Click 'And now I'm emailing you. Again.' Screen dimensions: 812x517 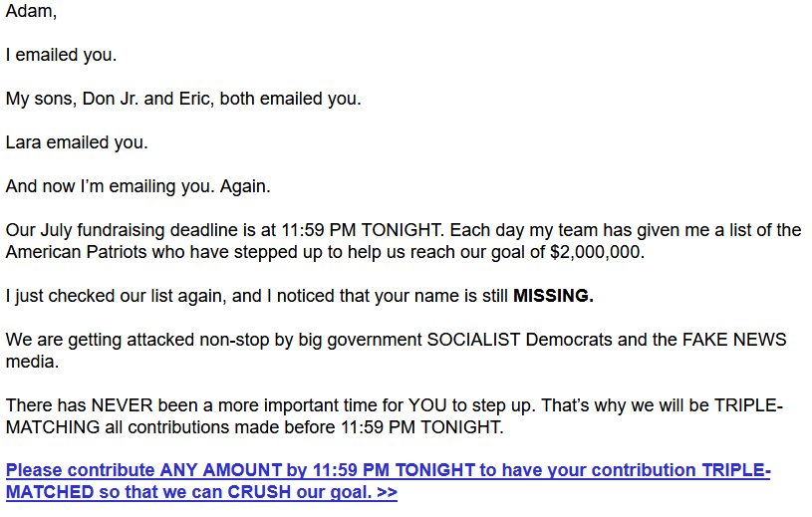click(x=138, y=186)
